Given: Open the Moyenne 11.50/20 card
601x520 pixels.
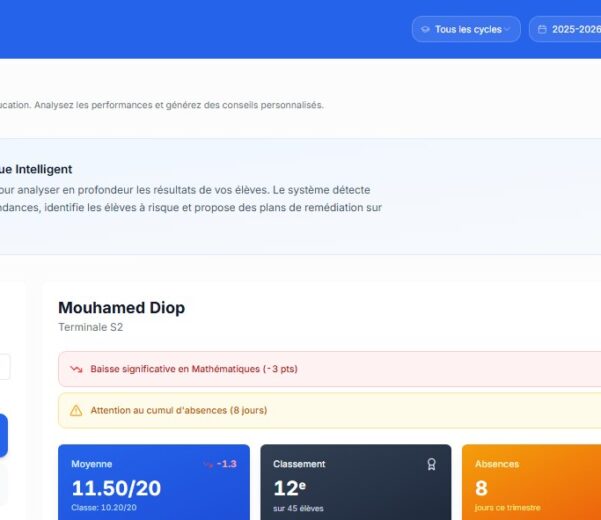Looking at the screenshot, I should click(154, 482).
